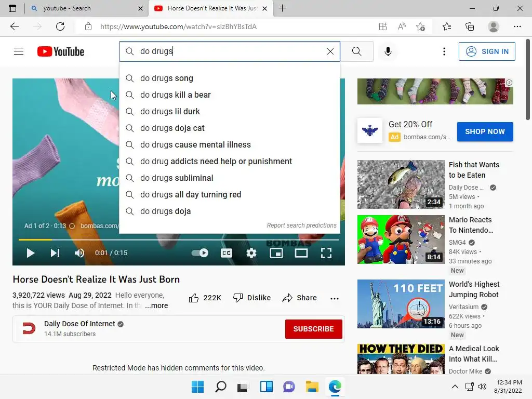This screenshot has height=399, width=532.
Task: Pick suggestion "do drugs doja cat"
Action: tap(229, 128)
